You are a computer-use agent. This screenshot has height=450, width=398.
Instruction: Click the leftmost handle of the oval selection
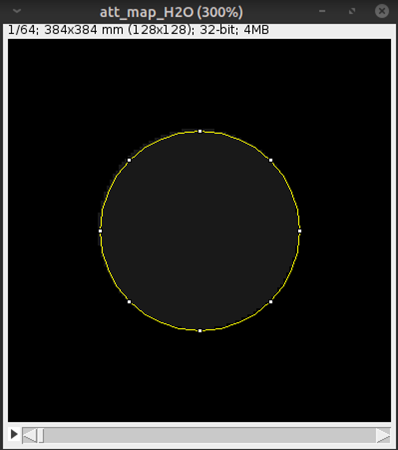coord(100,231)
